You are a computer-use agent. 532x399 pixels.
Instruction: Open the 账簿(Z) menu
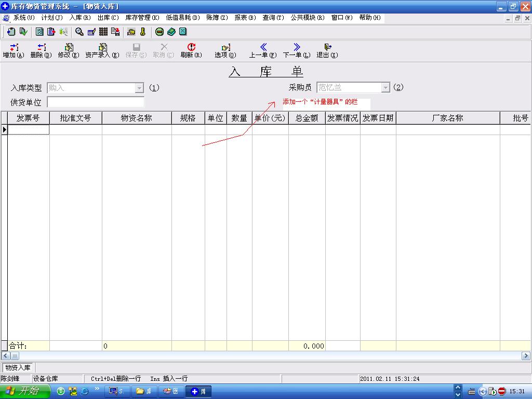click(217, 18)
